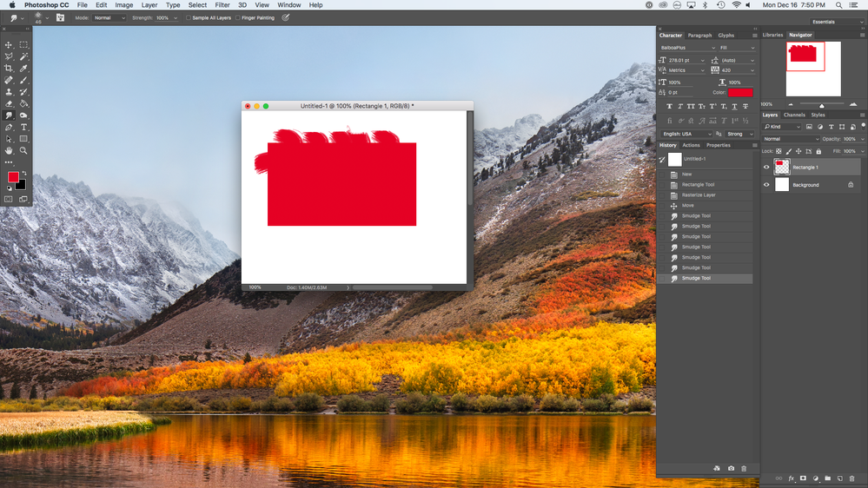Viewport: 868px width, 488px height.
Task: Swap foreground and background colors
Action: click(x=24, y=173)
